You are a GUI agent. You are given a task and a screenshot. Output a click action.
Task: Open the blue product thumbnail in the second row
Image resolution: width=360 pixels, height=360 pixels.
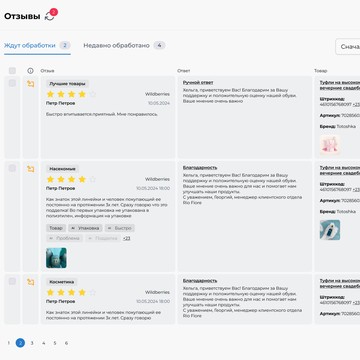[x=330, y=230]
